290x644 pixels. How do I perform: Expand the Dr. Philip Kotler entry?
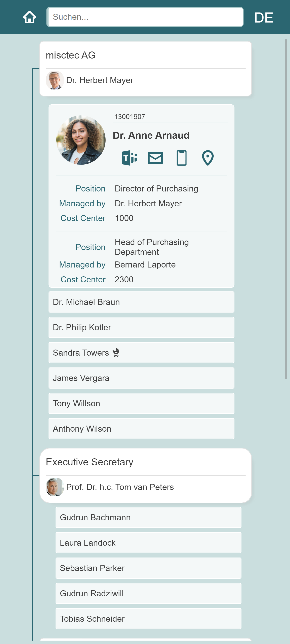tap(141, 327)
